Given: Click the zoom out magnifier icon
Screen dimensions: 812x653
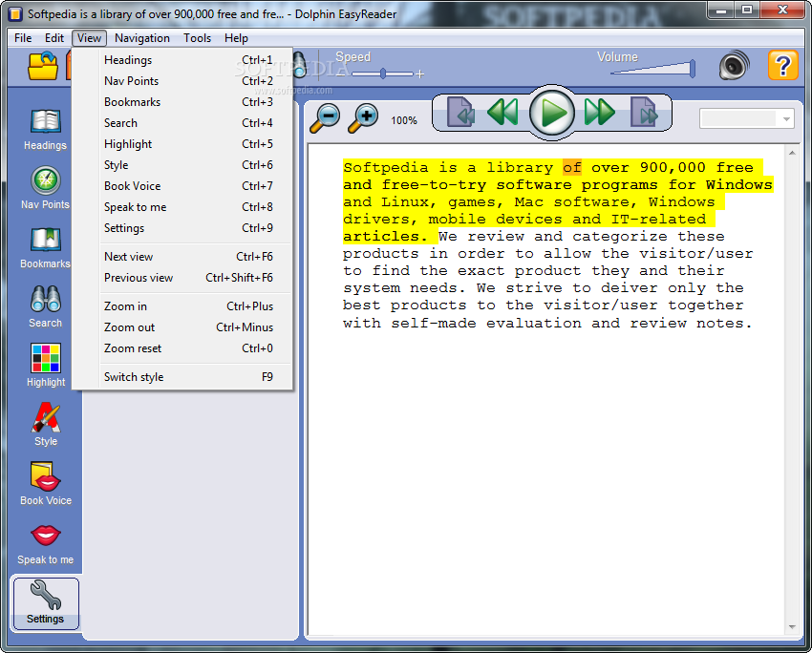Looking at the screenshot, I should 325,118.
